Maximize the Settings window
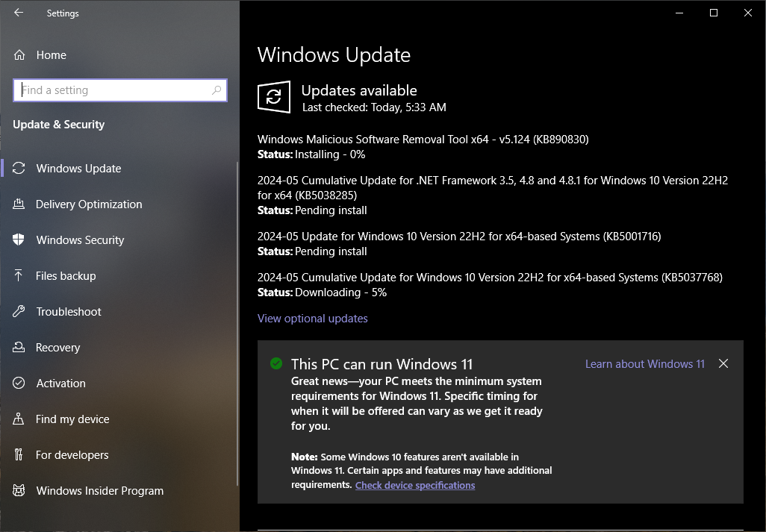This screenshot has width=766, height=532. click(x=713, y=13)
